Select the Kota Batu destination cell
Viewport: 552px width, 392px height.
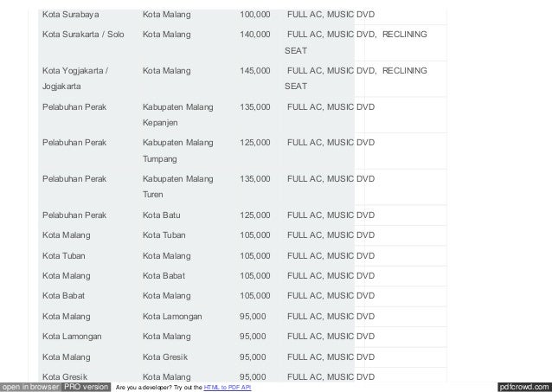pyautogui.click(x=161, y=215)
